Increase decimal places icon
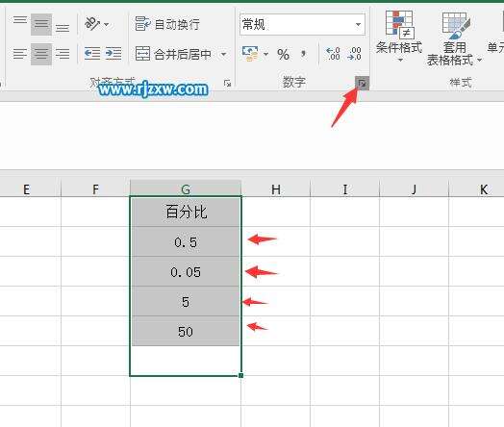The height and width of the screenshot is (427, 504). [333, 54]
